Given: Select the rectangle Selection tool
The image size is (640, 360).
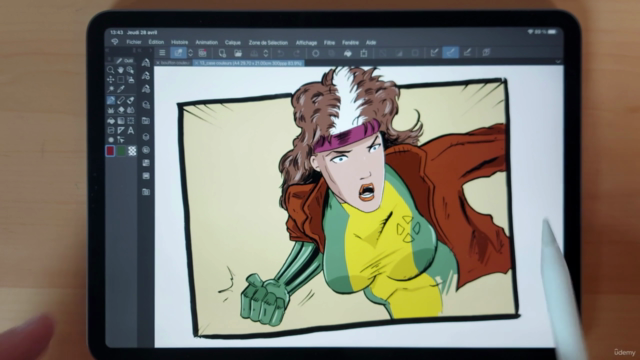Looking at the screenshot, I should pos(120,80).
